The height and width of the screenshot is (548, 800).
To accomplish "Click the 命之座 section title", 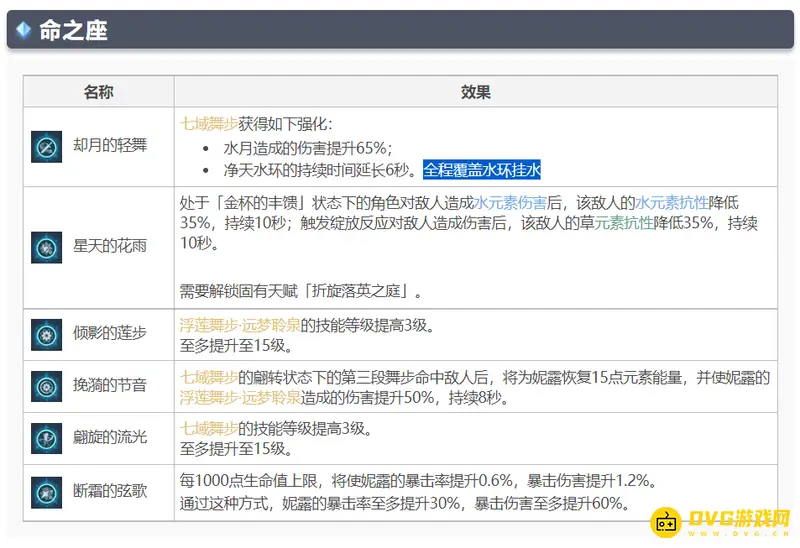I will click(x=73, y=30).
